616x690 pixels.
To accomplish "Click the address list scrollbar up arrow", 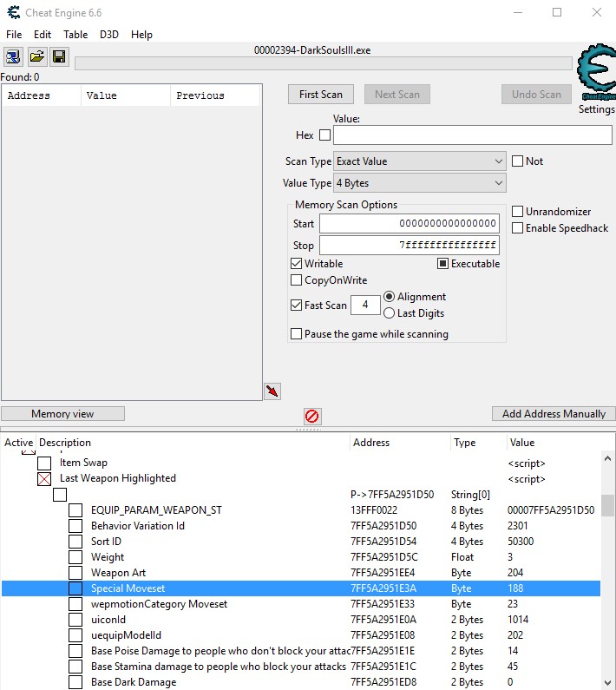I will pos(607,458).
